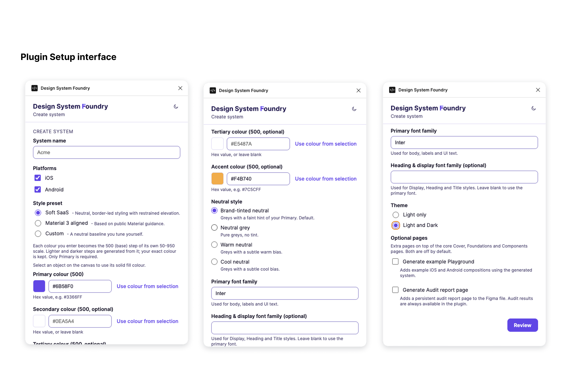
Task: Click the 'Neutral style' label
Action: tap(227, 201)
